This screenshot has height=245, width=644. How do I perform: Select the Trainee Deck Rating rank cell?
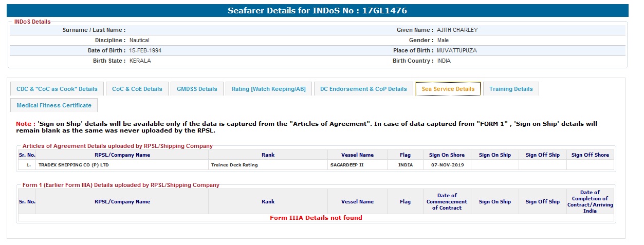234,165
